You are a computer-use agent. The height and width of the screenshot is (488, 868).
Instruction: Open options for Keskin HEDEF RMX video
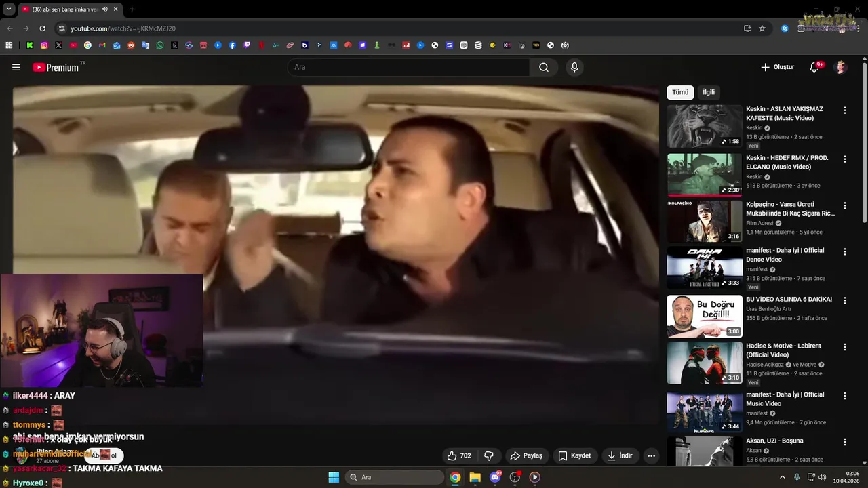(845, 159)
